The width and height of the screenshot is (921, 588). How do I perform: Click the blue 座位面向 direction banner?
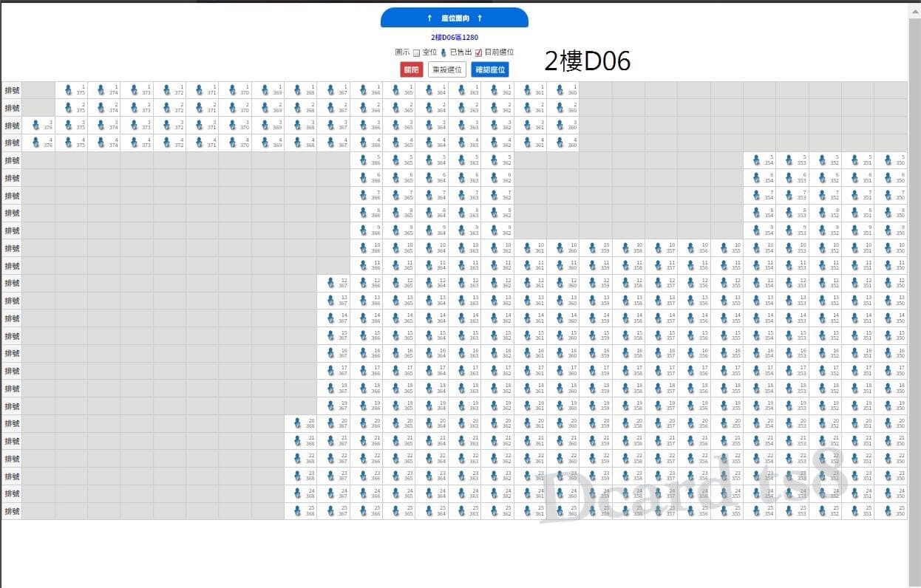point(455,18)
